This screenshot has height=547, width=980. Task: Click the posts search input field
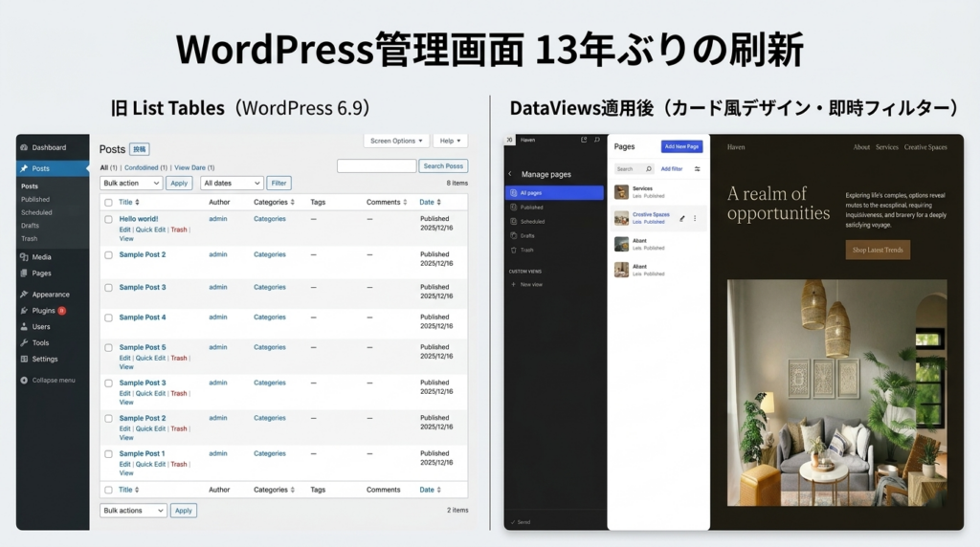(x=377, y=166)
